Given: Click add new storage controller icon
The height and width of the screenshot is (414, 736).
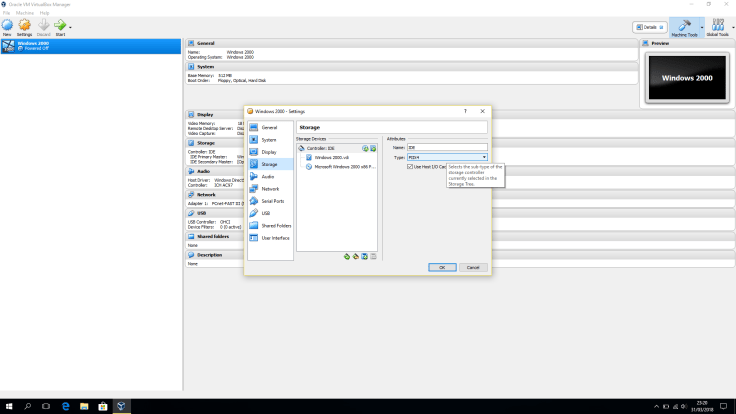Looking at the screenshot, I should [x=346, y=256].
